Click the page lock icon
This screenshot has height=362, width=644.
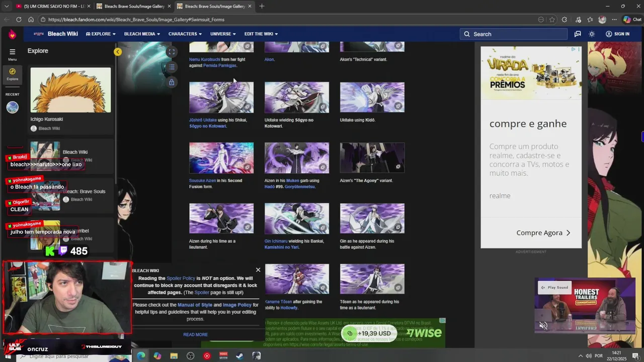point(172,82)
